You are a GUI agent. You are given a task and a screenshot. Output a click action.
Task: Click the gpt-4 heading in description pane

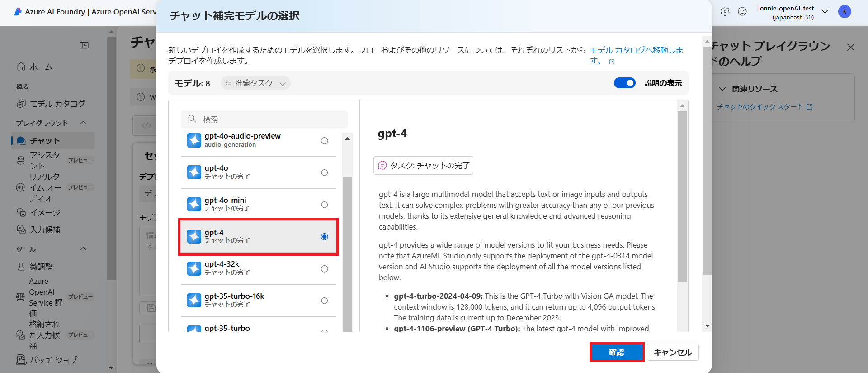392,134
